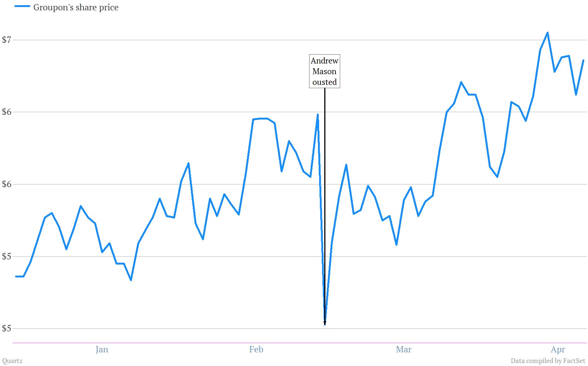This screenshot has width=588, height=366.
Task: Click the Andrew Mason ousted annotation box
Action: pos(324,71)
